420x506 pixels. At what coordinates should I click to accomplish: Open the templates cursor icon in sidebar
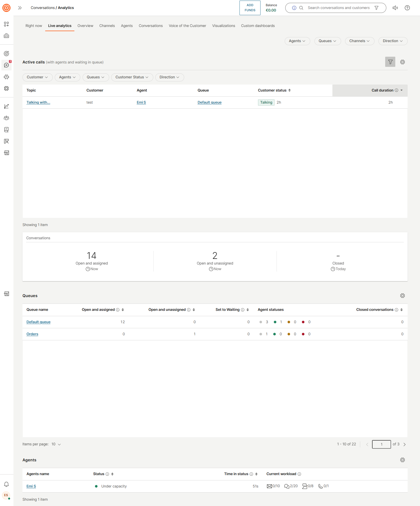click(x=6, y=141)
